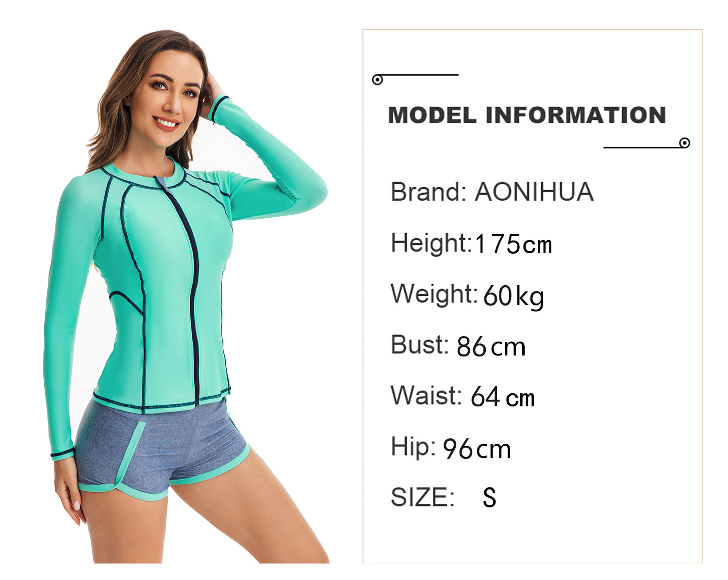Click the MODEL INFORMATION heading
This screenshot has width=728, height=580.
coord(527,115)
